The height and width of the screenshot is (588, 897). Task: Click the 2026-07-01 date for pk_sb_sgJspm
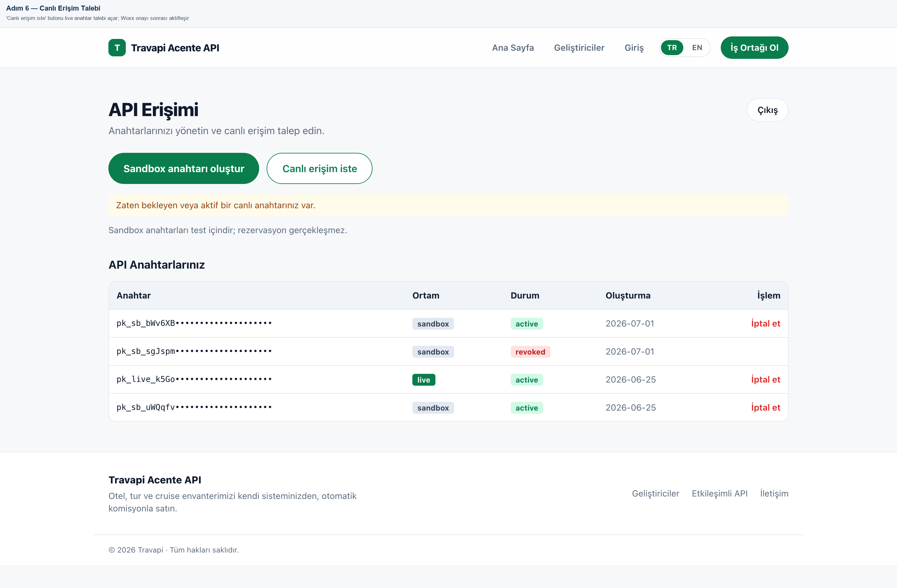[x=630, y=351]
